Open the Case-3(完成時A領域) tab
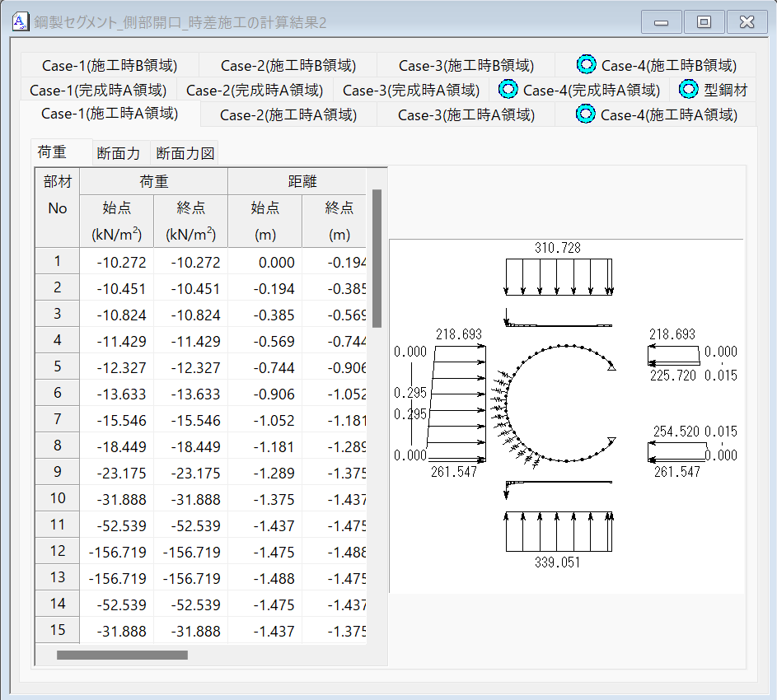777x700 pixels. [x=411, y=90]
